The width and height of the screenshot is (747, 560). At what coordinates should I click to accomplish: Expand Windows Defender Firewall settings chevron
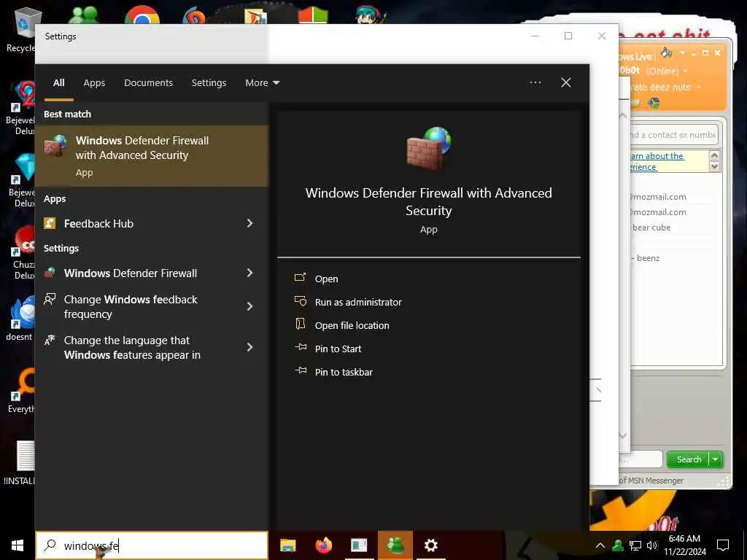pos(249,273)
